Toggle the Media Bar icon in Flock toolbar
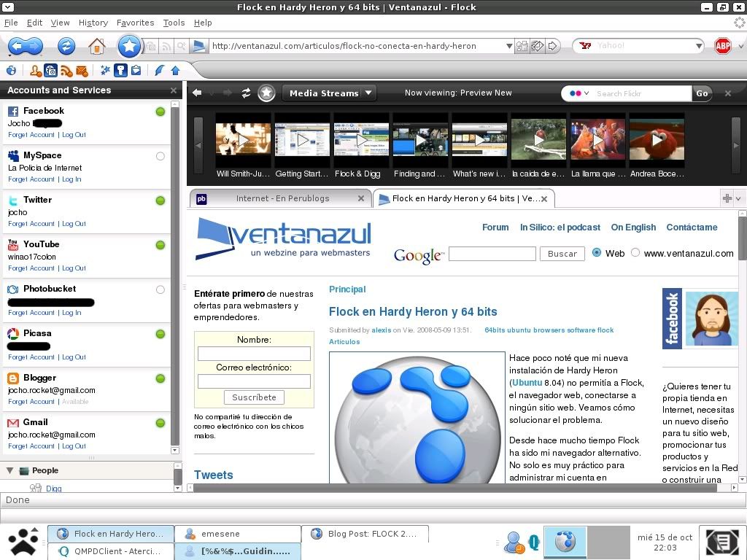The image size is (747, 560). (x=50, y=71)
